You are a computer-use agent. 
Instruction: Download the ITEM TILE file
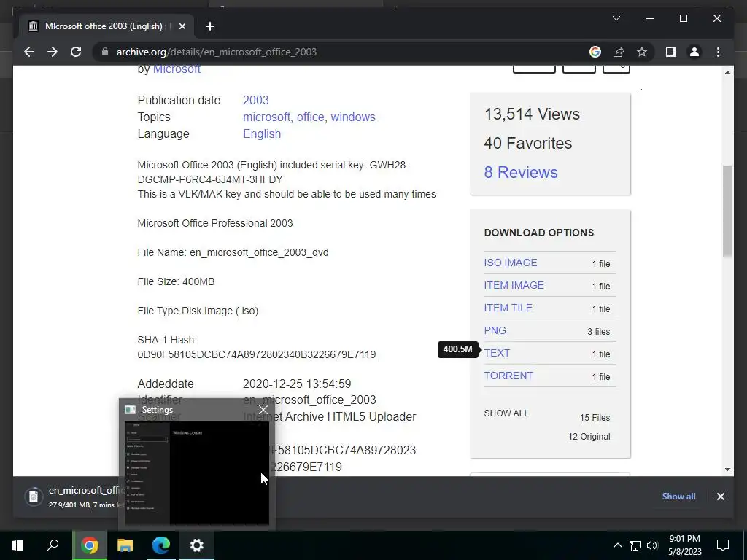508,308
